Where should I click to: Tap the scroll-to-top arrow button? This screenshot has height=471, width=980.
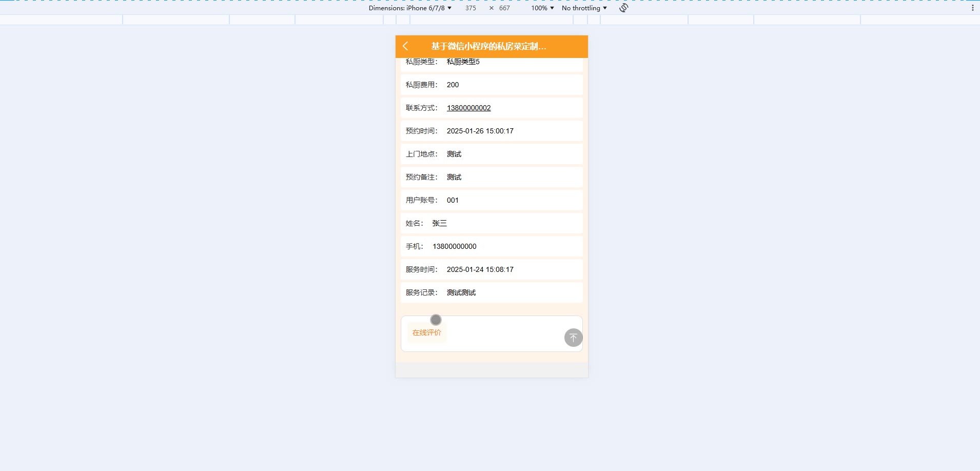pos(574,338)
